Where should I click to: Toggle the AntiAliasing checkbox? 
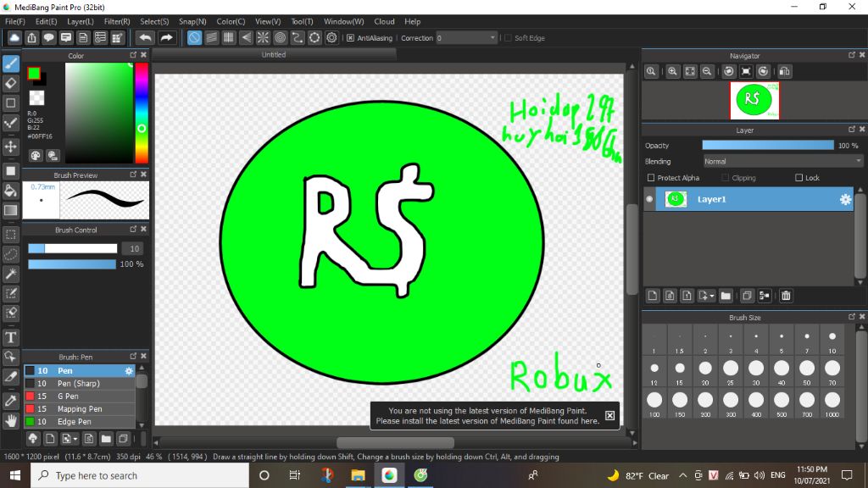point(350,38)
